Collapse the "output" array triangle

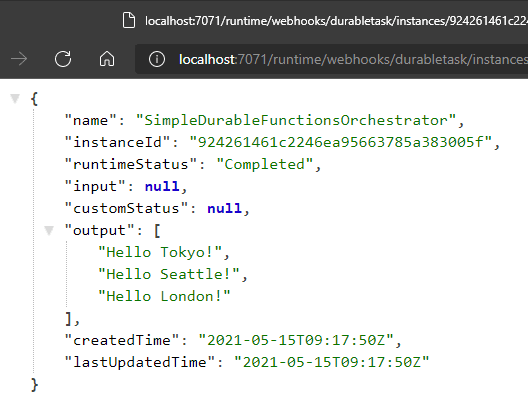point(49,231)
